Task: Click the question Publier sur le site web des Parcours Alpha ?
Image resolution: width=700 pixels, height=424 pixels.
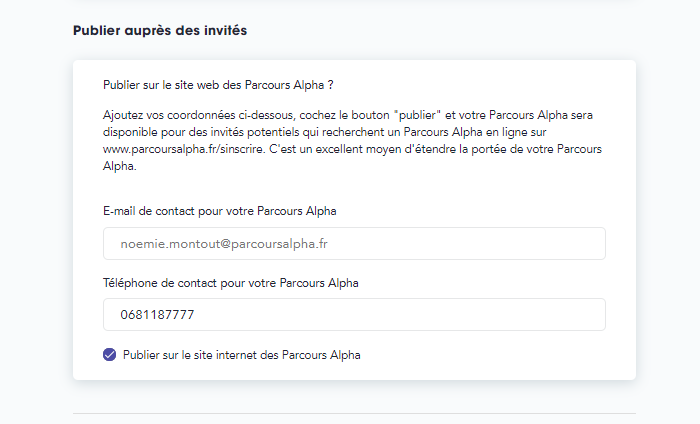Action: click(x=218, y=85)
